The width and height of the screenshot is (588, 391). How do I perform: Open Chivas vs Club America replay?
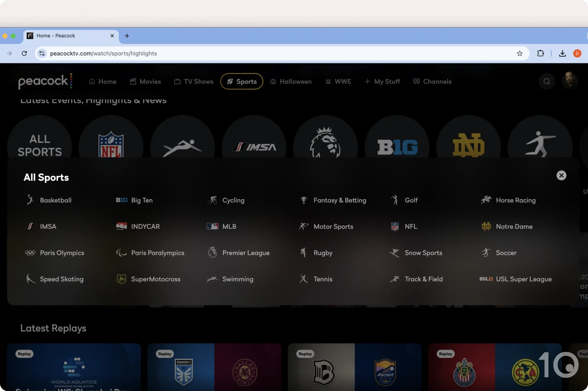tap(495, 367)
